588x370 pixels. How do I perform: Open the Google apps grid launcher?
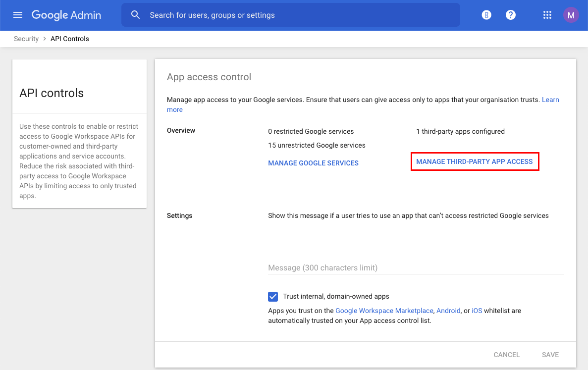[547, 15]
